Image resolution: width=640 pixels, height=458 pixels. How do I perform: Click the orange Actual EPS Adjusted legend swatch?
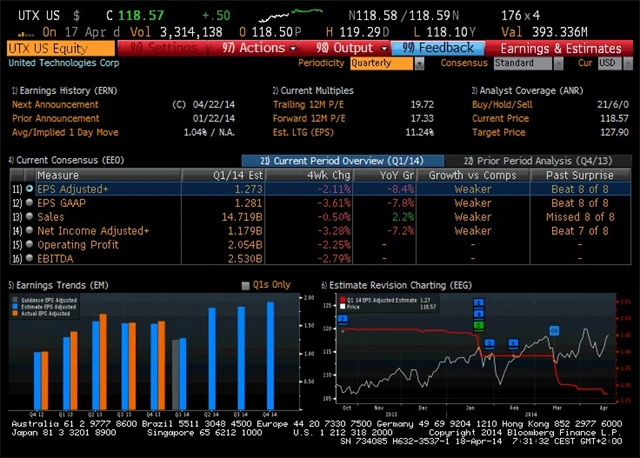point(19,314)
